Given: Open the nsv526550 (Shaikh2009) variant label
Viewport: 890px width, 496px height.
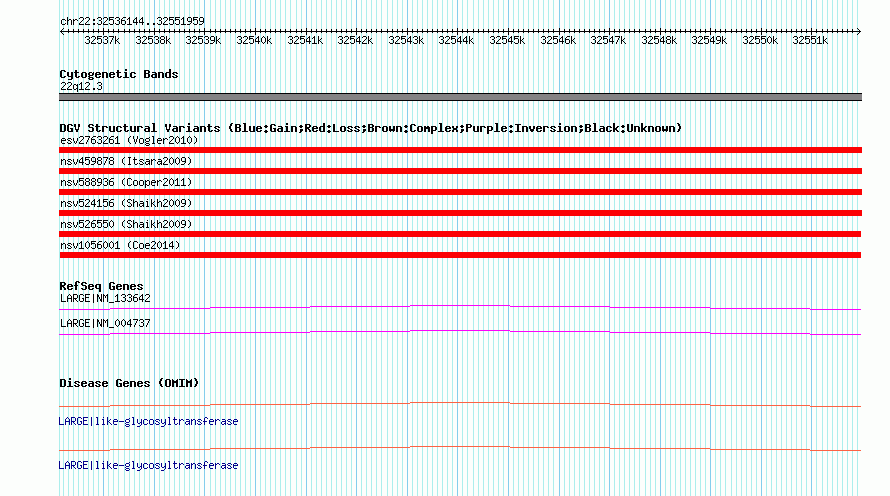Looking at the screenshot, I should [x=126, y=224].
